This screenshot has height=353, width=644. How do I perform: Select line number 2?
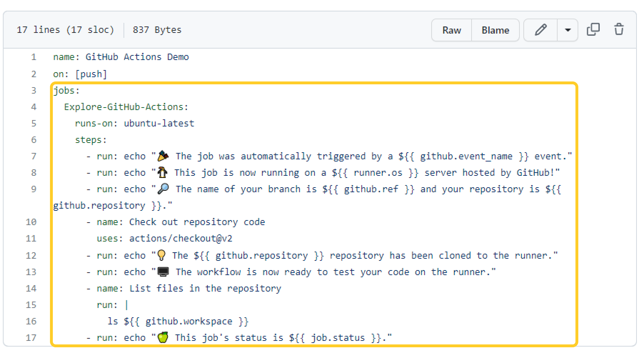click(x=34, y=74)
